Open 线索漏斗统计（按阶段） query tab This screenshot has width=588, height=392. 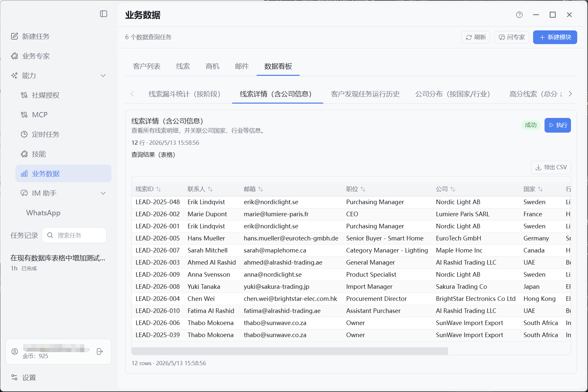tap(186, 94)
